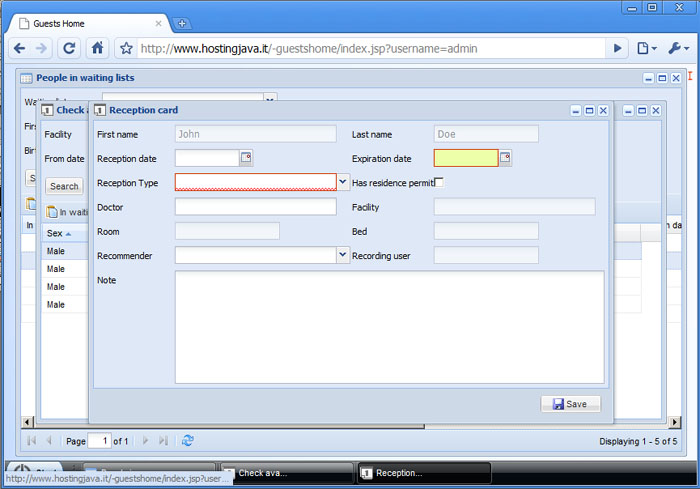Open the Expiration date calendar picker

coord(505,158)
